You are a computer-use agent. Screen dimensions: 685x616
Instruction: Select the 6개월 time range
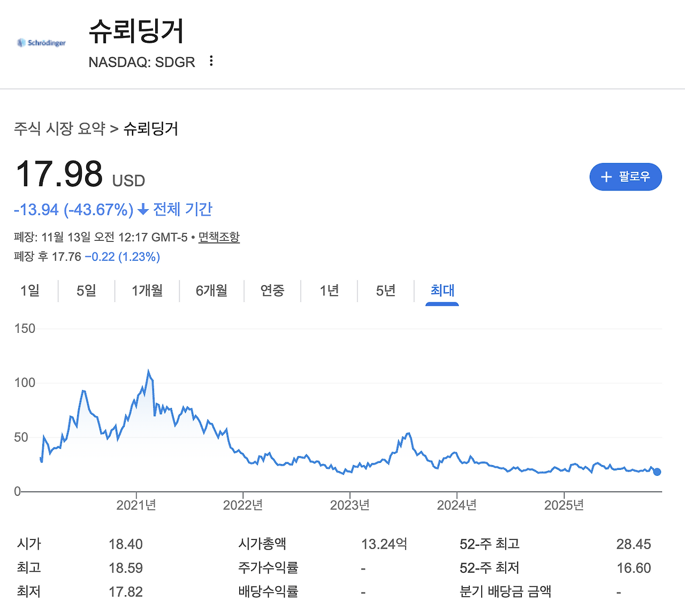pyautogui.click(x=211, y=291)
